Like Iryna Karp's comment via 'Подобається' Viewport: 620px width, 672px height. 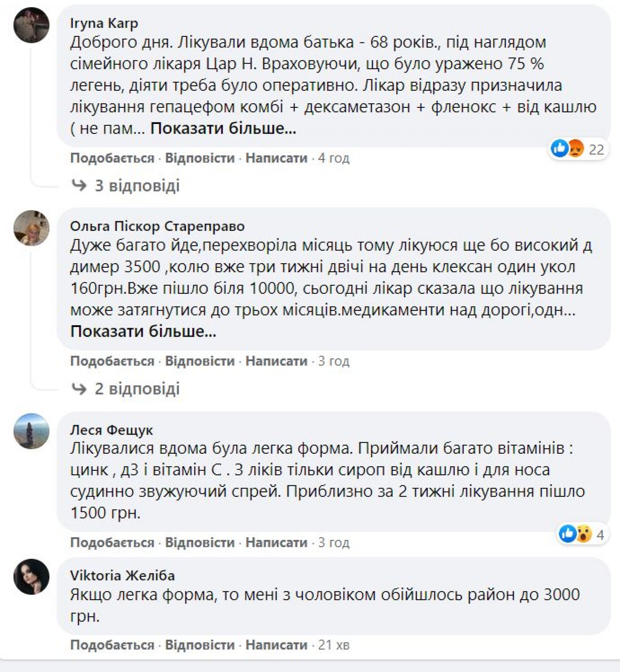112,158
